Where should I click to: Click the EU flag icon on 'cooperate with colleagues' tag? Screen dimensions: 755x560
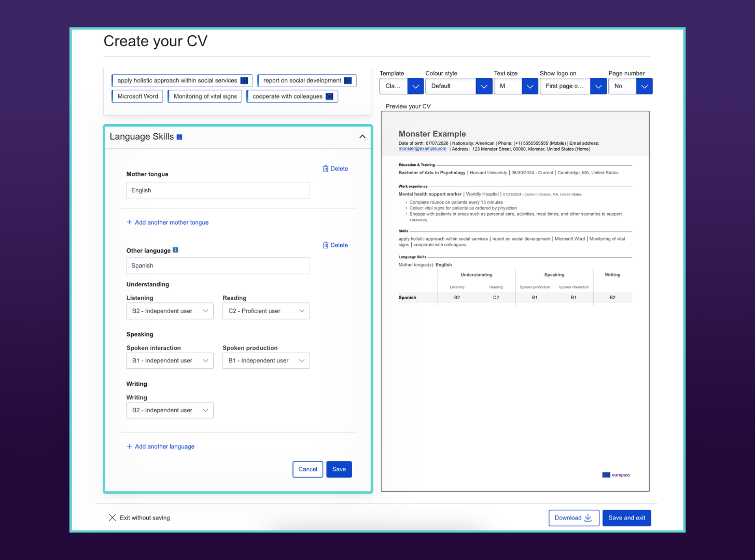(329, 96)
